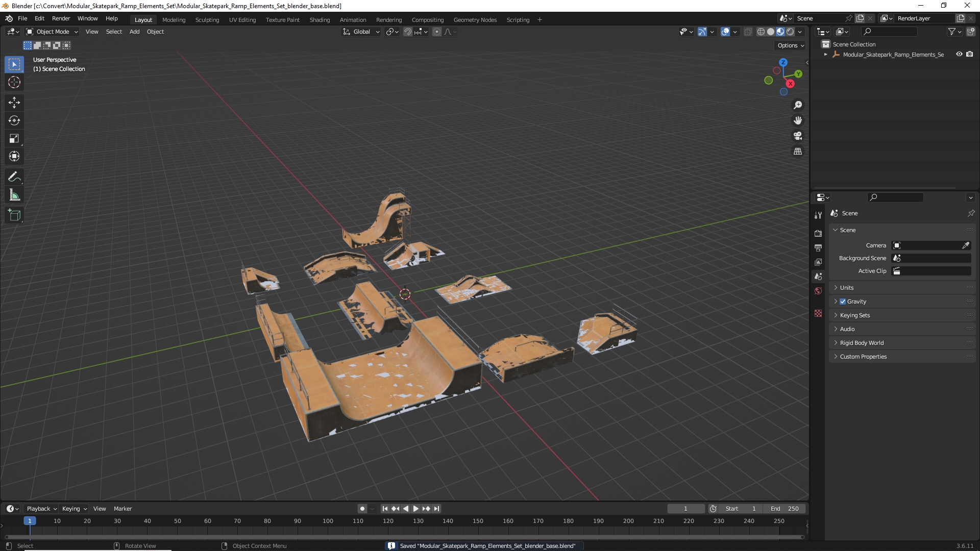Click the Pan view hand icon

point(798,120)
